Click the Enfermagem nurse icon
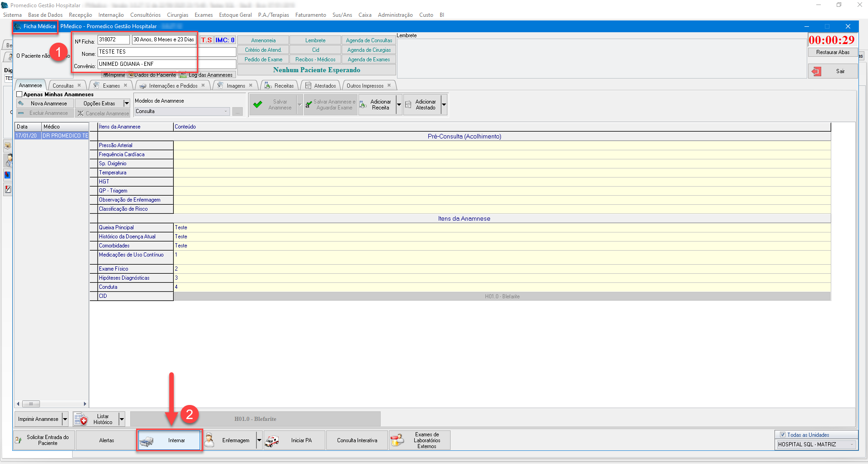This screenshot has height=464, width=868. click(x=209, y=440)
